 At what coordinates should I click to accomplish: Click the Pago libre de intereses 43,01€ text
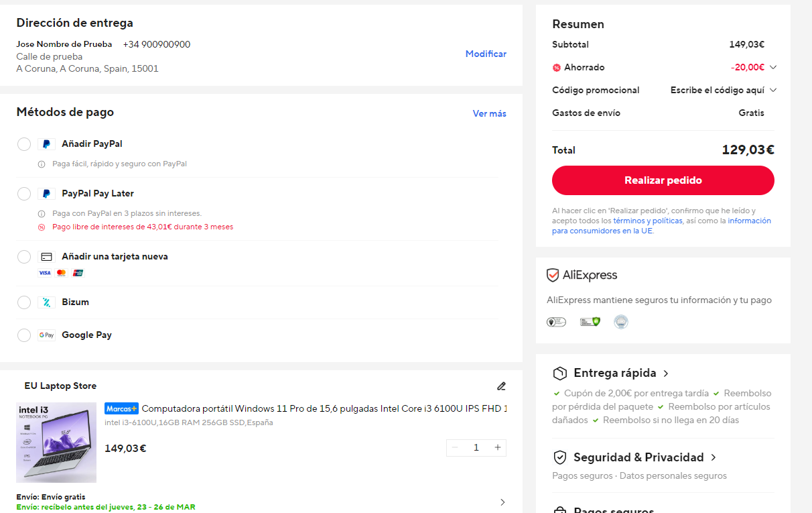tap(143, 227)
